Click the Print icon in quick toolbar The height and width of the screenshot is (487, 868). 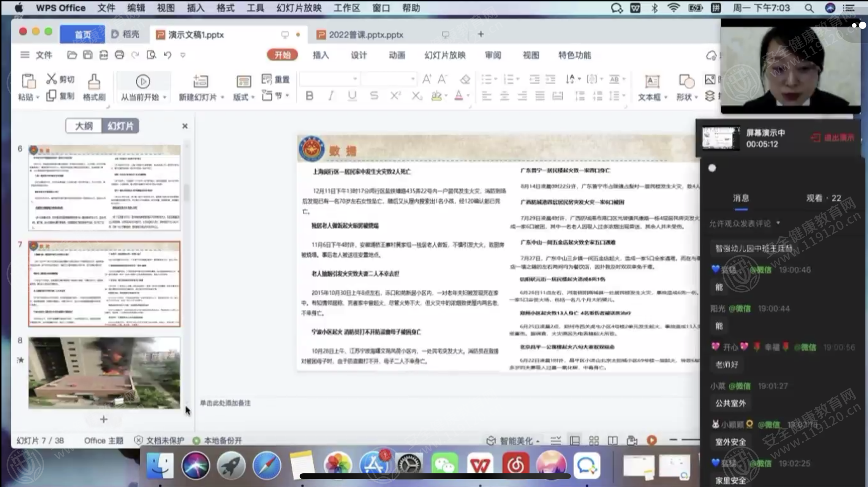point(119,55)
